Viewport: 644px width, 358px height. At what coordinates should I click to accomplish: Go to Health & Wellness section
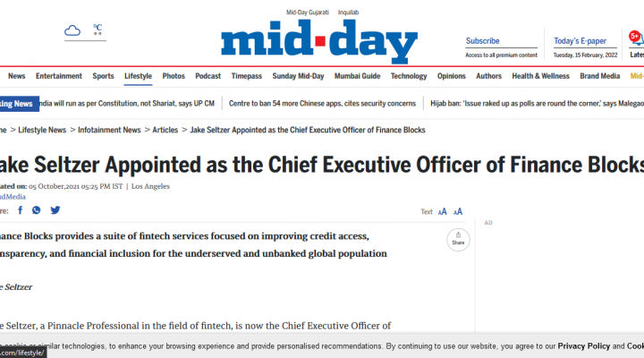pos(540,76)
